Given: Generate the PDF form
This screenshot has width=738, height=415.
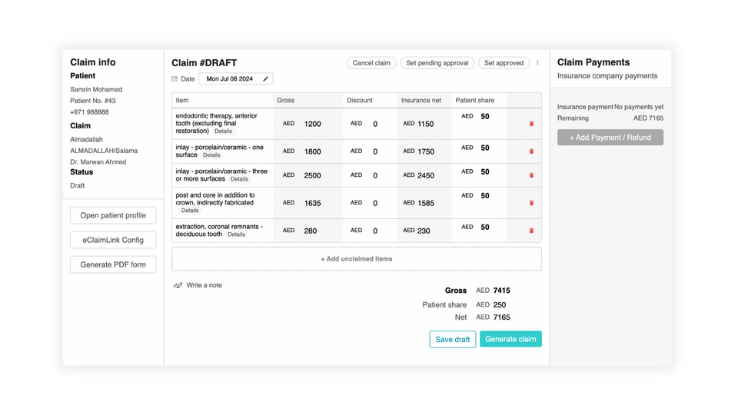Looking at the screenshot, I should (x=113, y=264).
